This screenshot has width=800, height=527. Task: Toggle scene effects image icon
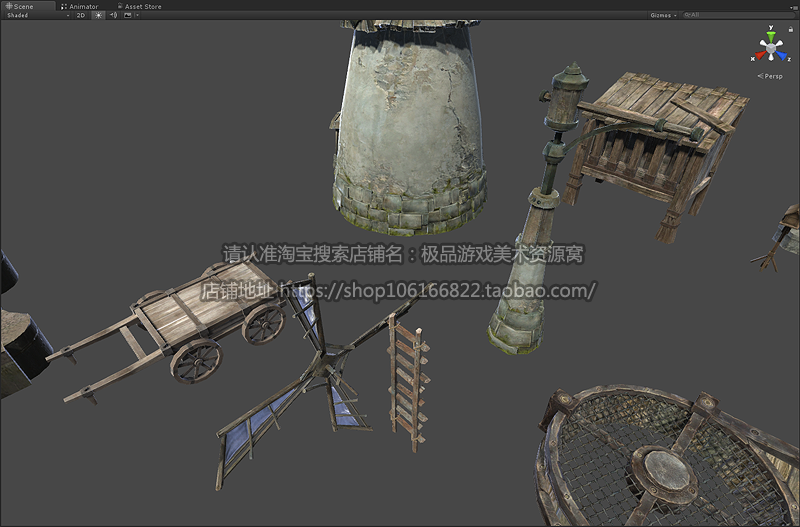point(128,15)
